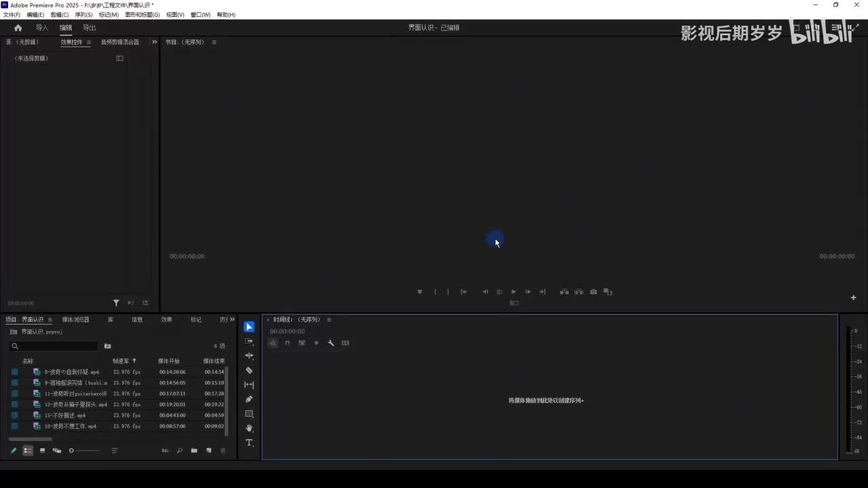Screen dimensions: 868x488
Task: Create a new bin in the Project panel
Action: pyautogui.click(x=194, y=451)
